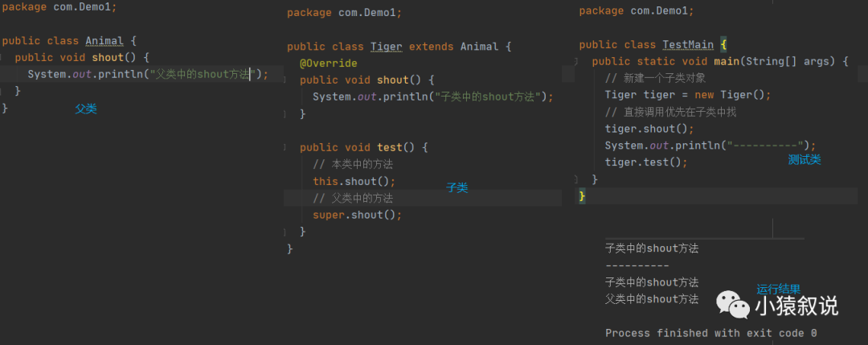The height and width of the screenshot is (345, 868).
Task: Click the comment "// 新建一个子类对象"
Action: click(656, 79)
